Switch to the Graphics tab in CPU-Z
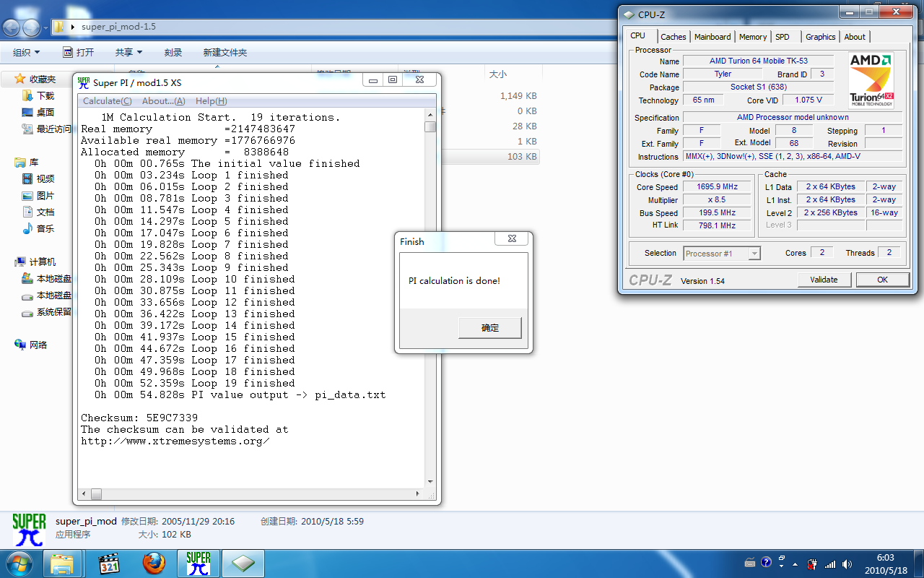 pos(821,37)
